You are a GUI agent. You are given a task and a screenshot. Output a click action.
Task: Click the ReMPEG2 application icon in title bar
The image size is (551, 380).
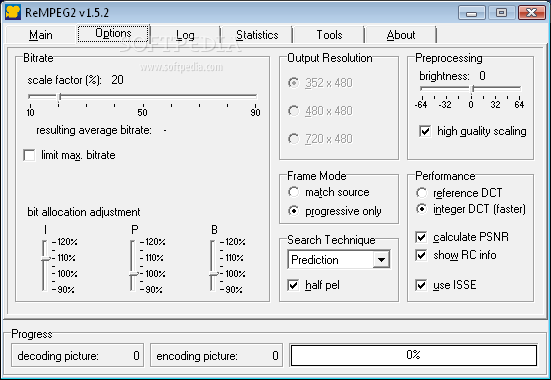(x=13, y=12)
